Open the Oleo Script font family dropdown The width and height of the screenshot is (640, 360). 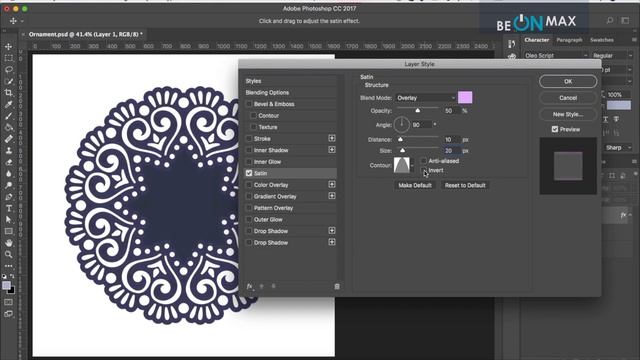point(556,55)
